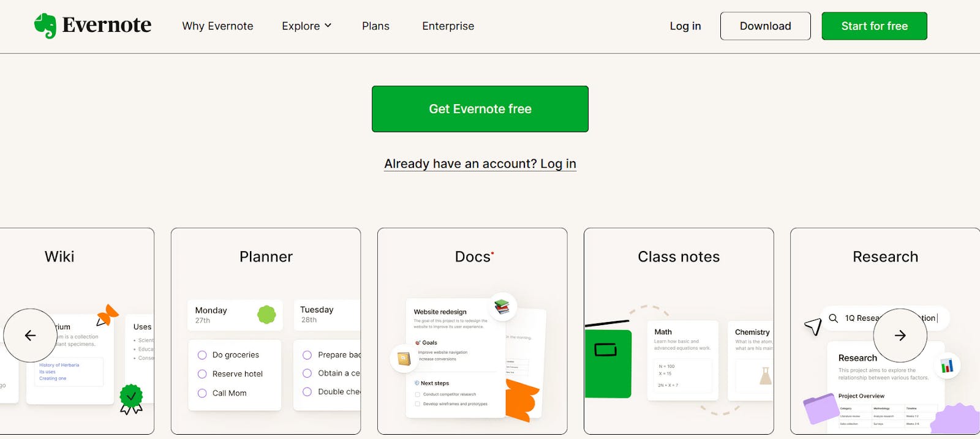Click the paper plane icon on Research card

pyautogui.click(x=813, y=326)
